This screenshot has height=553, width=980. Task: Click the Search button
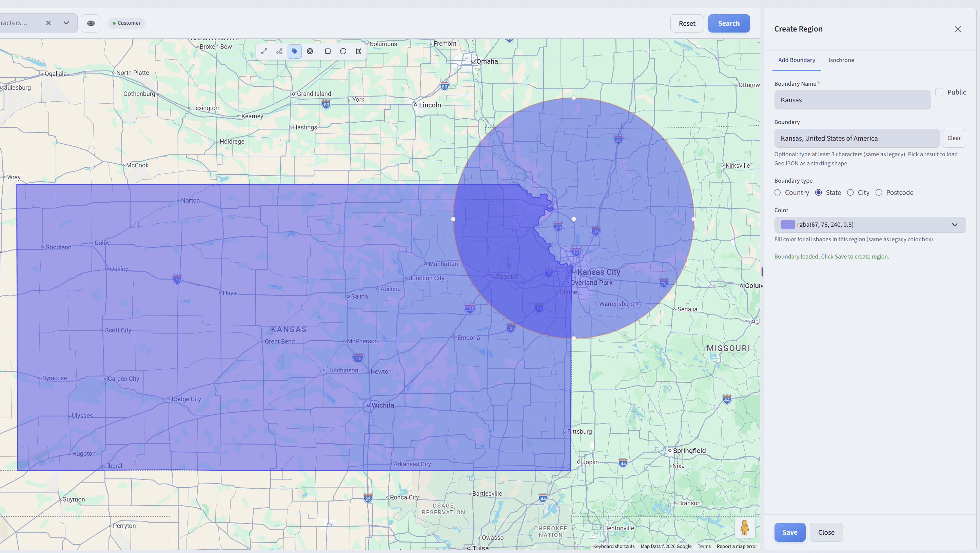729,24
